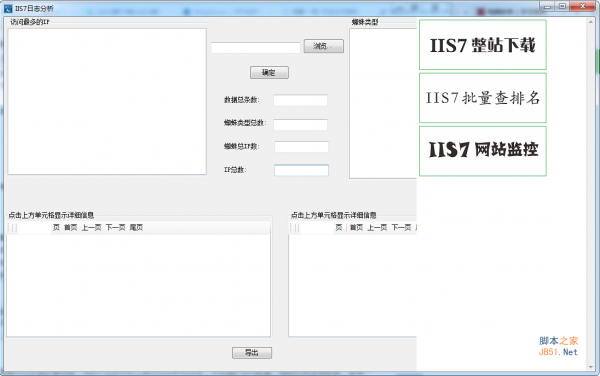
Task: Click the scrollbar up arrow at window right
Action: click(592, 23)
